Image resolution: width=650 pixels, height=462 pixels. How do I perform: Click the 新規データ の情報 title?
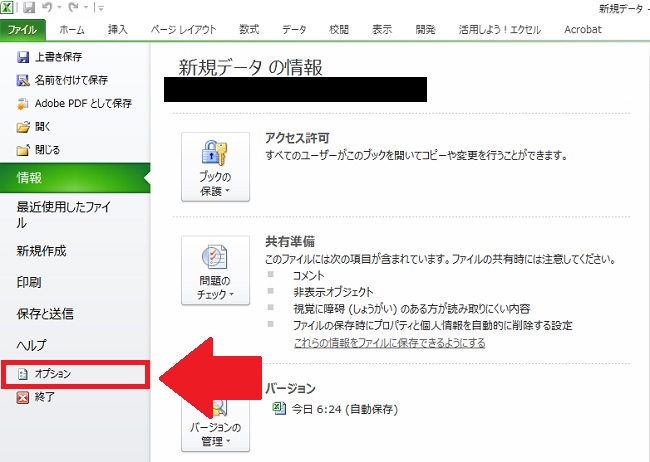coord(250,67)
